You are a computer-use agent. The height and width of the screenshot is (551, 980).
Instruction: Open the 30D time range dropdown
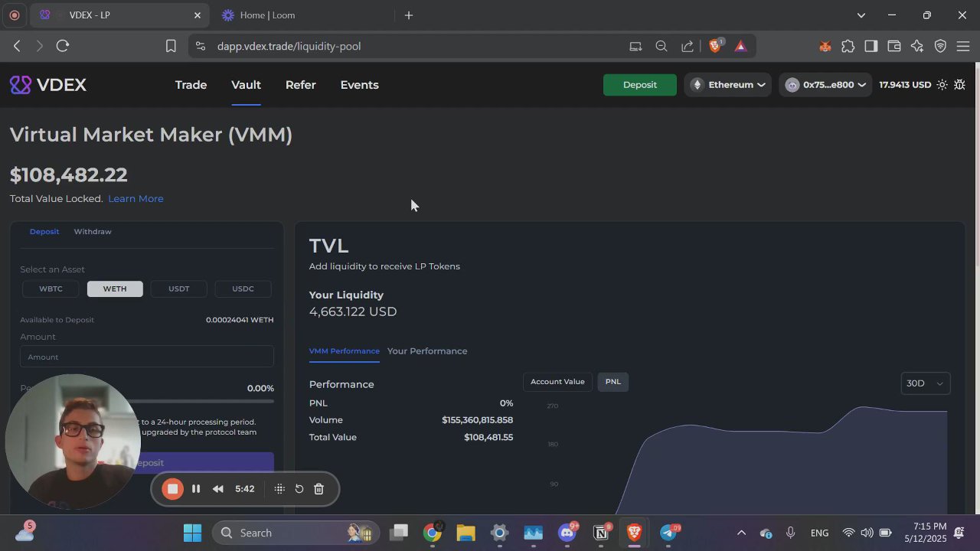926,383
